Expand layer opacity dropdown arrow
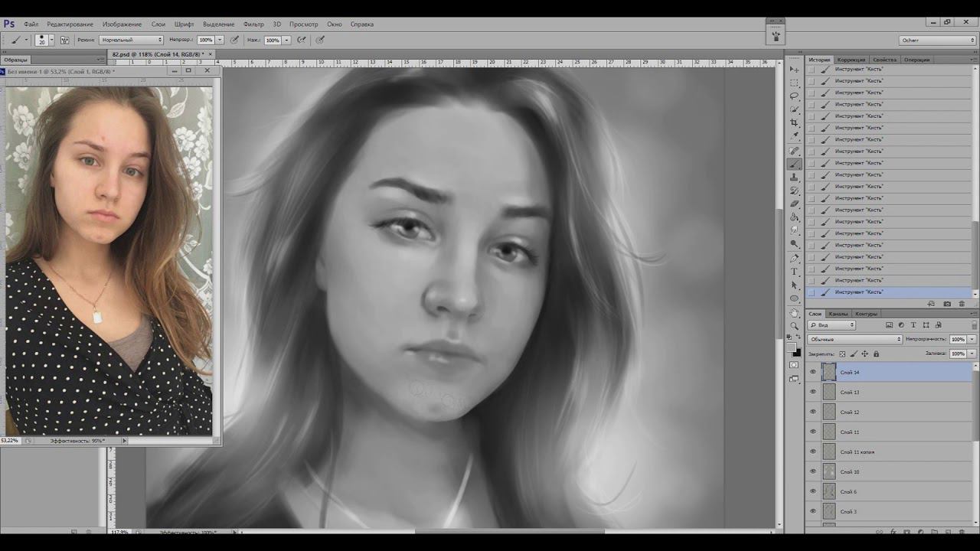The image size is (980, 551). click(972, 339)
